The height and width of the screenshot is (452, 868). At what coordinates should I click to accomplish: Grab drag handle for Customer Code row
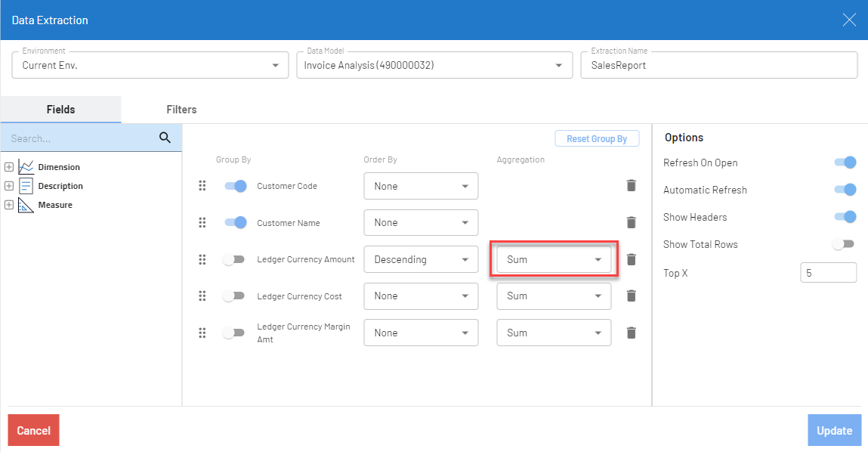click(202, 186)
